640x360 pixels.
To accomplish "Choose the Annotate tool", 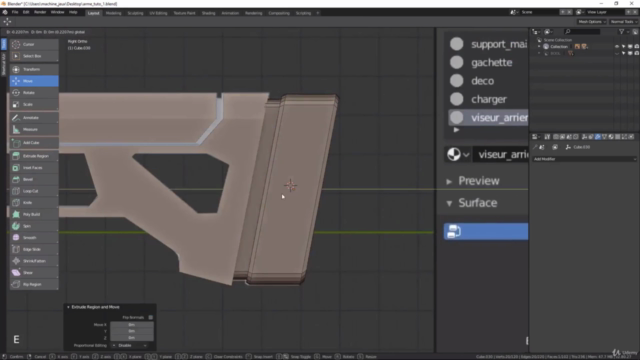I will coord(34,118).
